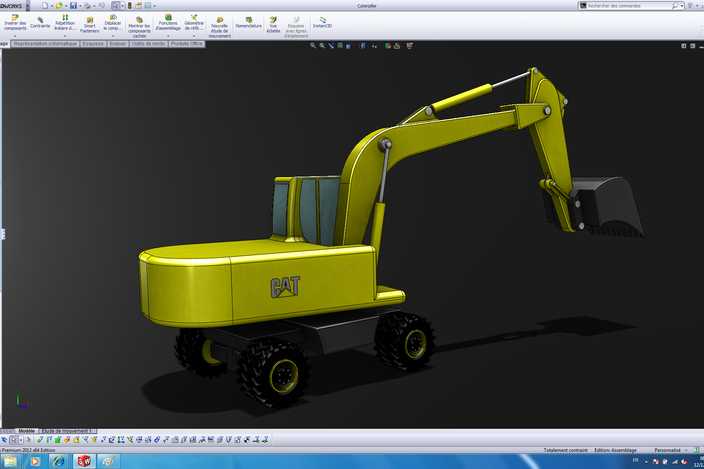Open Fonctions d'assemblage tool
Viewport: 704px width, 469px height.
point(168,22)
